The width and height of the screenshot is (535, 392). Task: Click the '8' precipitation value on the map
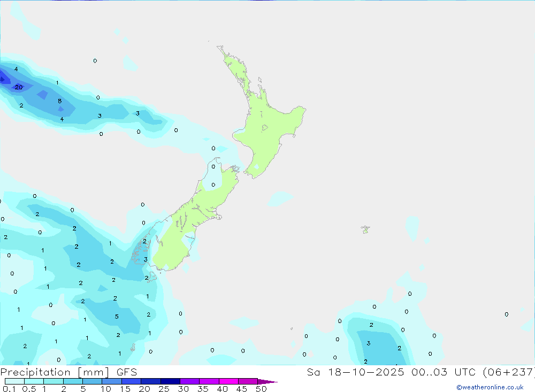pyautogui.click(x=60, y=101)
